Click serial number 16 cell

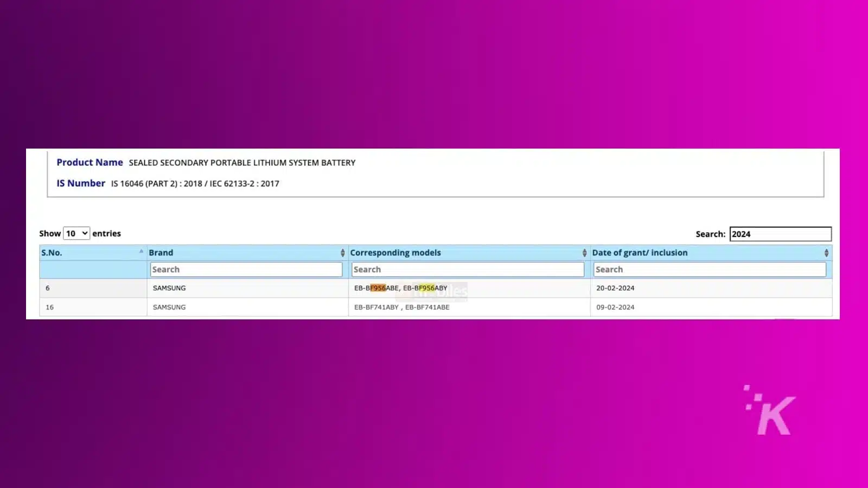pos(50,307)
